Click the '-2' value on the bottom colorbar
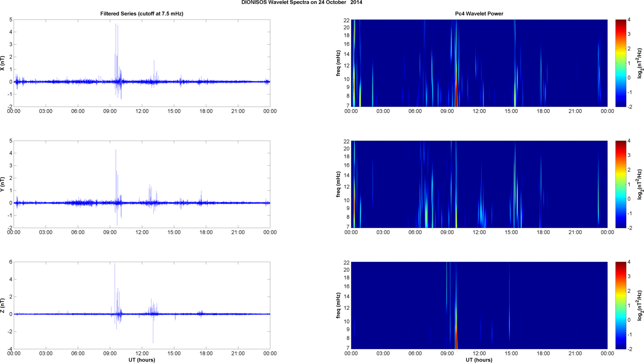Viewport: 644px width, 363px height. (630, 349)
